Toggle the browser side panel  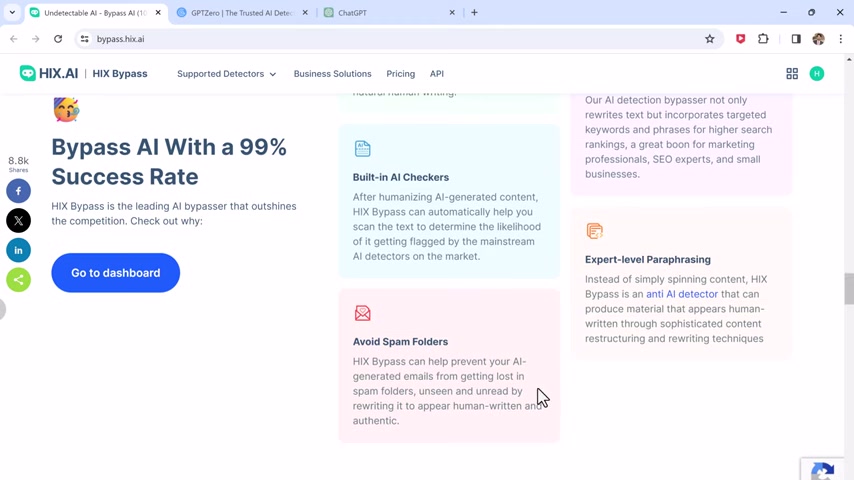[796, 39]
